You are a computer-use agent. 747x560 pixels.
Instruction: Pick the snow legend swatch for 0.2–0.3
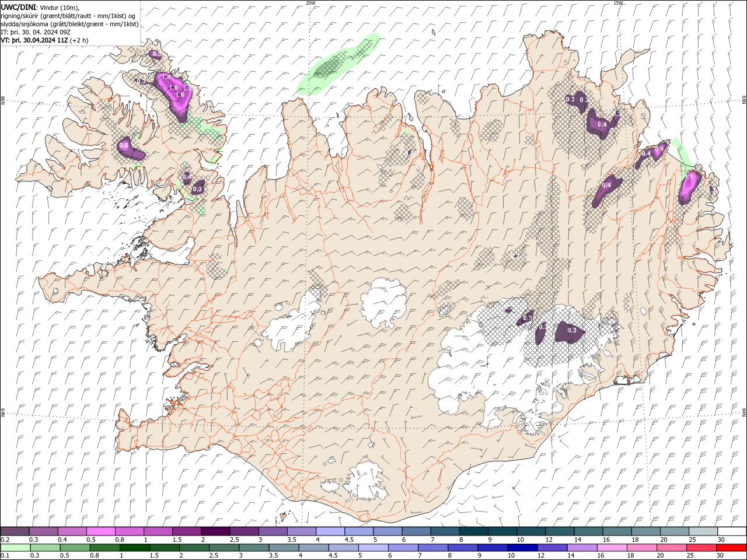pyautogui.click(x=15, y=531)
